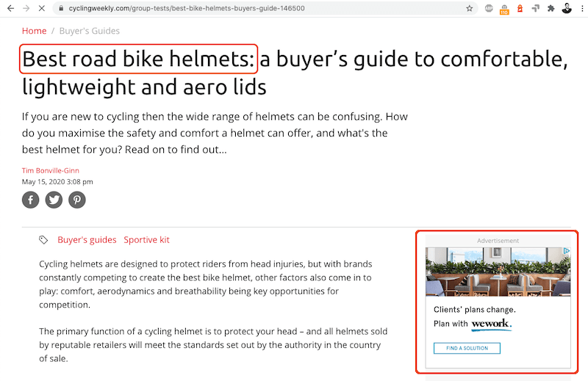The height and width of the screenshot is (381, 588).
Task: Open the grey arrow-shaped extension icon
Action: pos(536,8)
